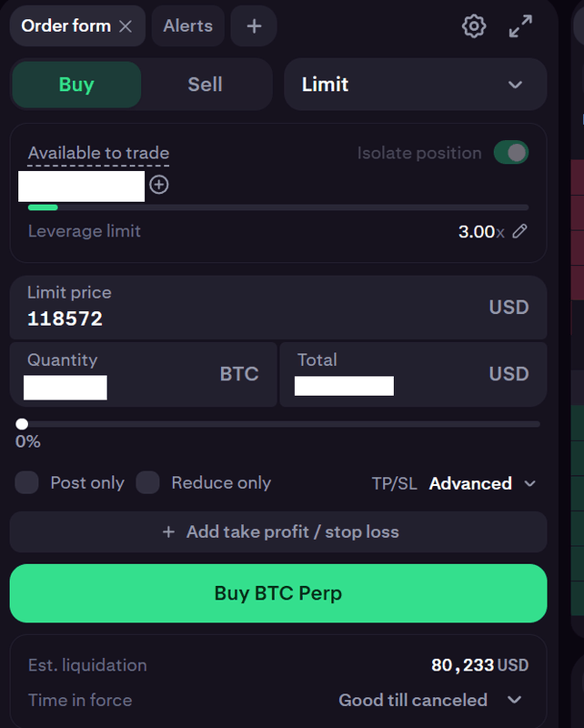The width and height of the screenshot is (584, 728).
Task: Enable the Post only checkbox
Action: 27,483
